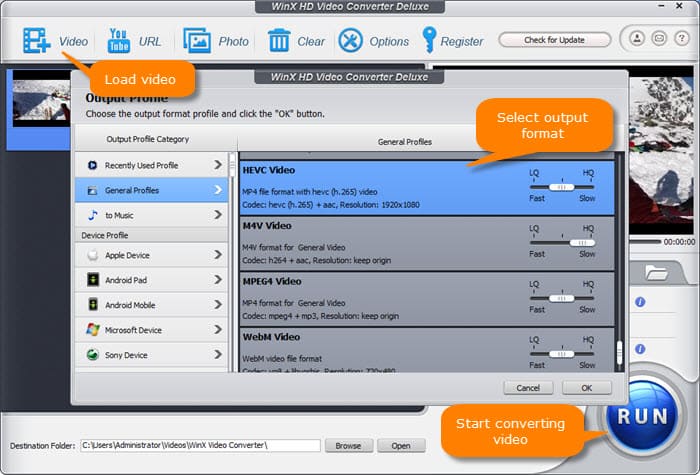Screen dimensions: 700x475
Task: Click the Open destination folder button
Action: click(401, 446)
